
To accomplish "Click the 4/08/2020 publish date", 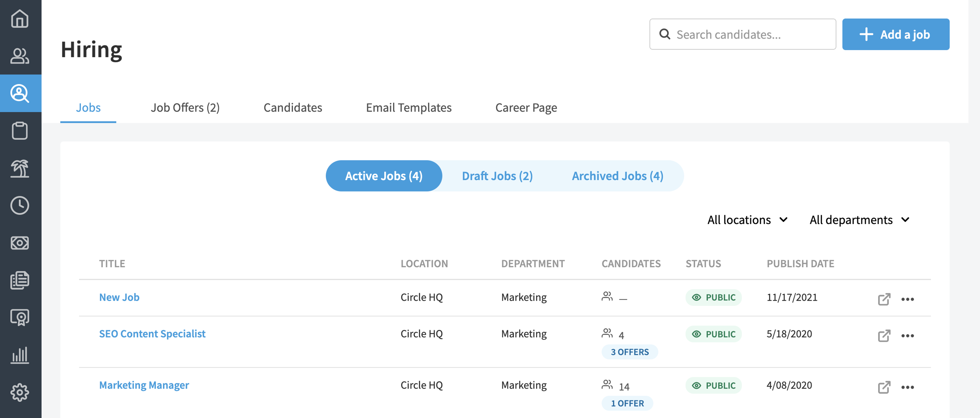I will pos(789,385).
